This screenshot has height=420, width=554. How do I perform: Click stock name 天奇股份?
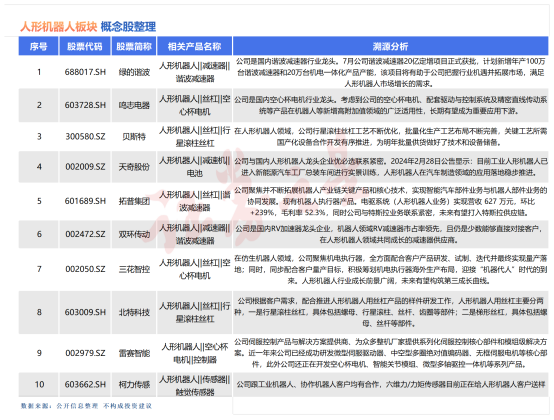point(134,167)
